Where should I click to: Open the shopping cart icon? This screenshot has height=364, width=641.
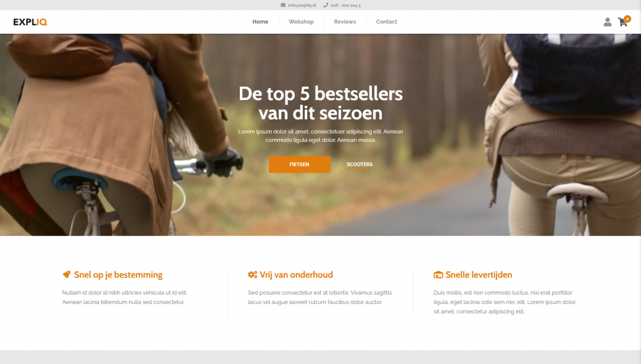click(622, 22)
